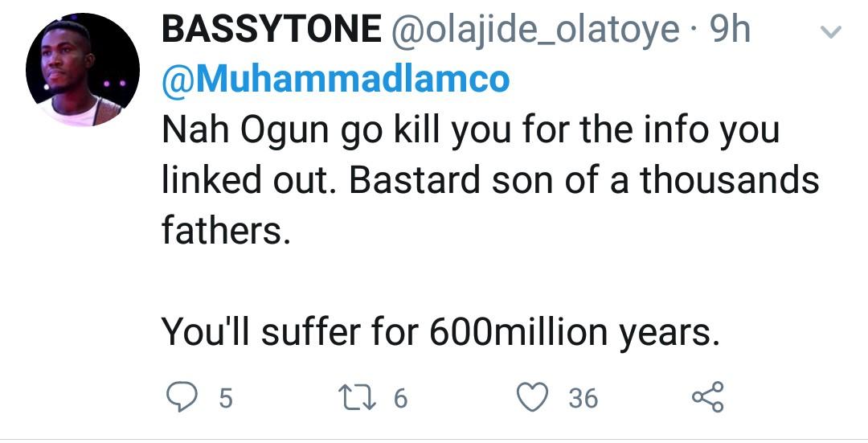Click the "You'll suffer for 600million years" line

tap(440, 331)
